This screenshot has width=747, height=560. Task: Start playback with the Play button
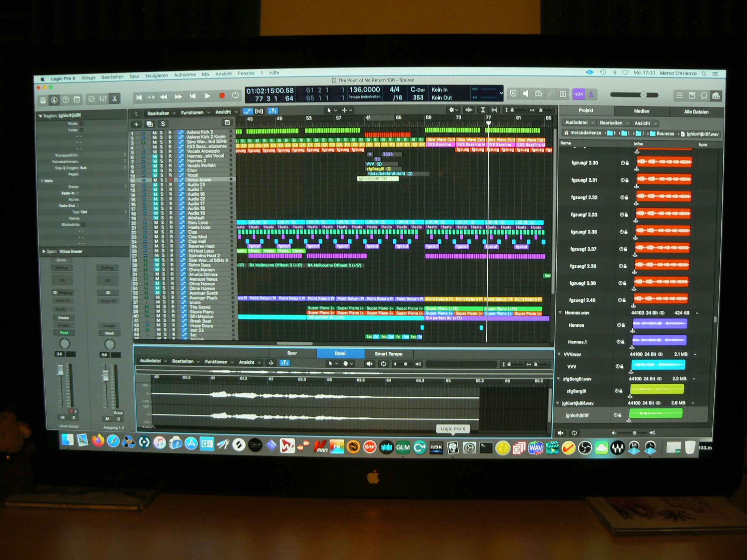[208, 96]
